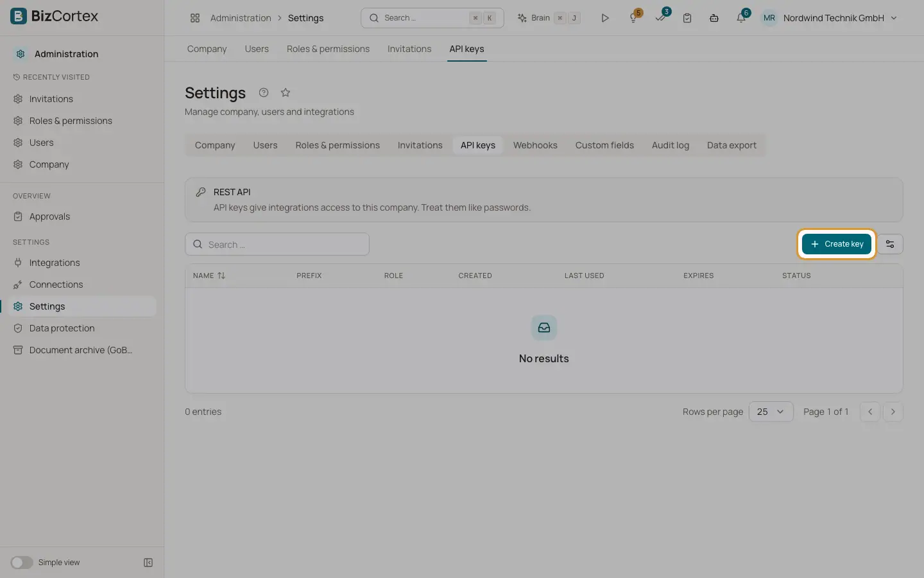The image size is (924, 578).
Task: Favorite the Settings page with the star icon
Action: [286, 92]
